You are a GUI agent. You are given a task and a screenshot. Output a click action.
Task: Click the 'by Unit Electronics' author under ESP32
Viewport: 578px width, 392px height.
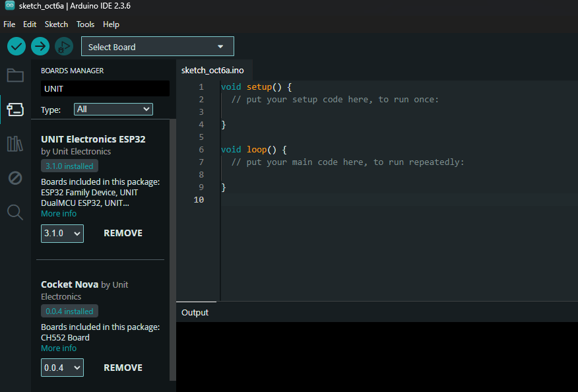(76, 152)
